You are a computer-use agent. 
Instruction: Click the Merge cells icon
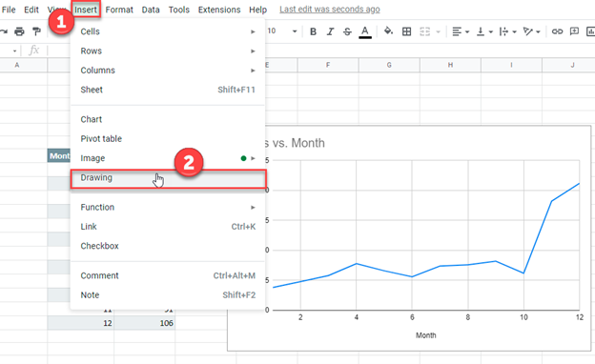(424, 31)
